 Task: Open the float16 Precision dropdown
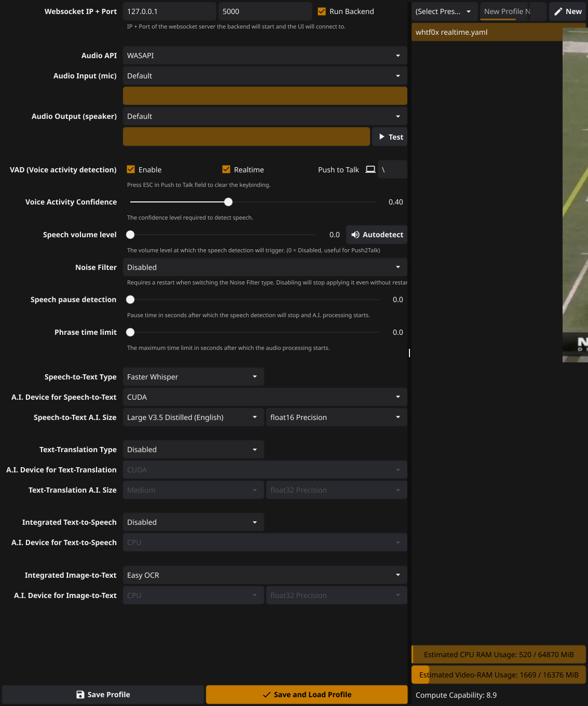[x=336, y=417]
